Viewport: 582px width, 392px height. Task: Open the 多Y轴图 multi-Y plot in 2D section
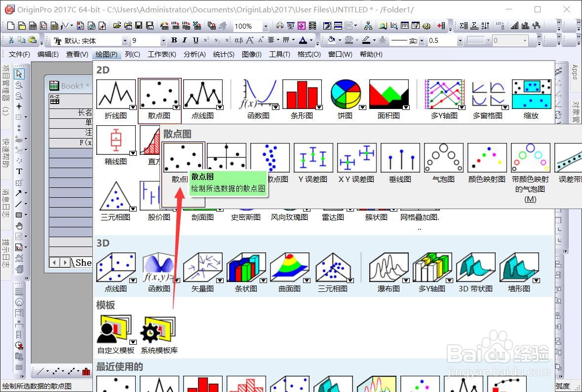(444, 95)
